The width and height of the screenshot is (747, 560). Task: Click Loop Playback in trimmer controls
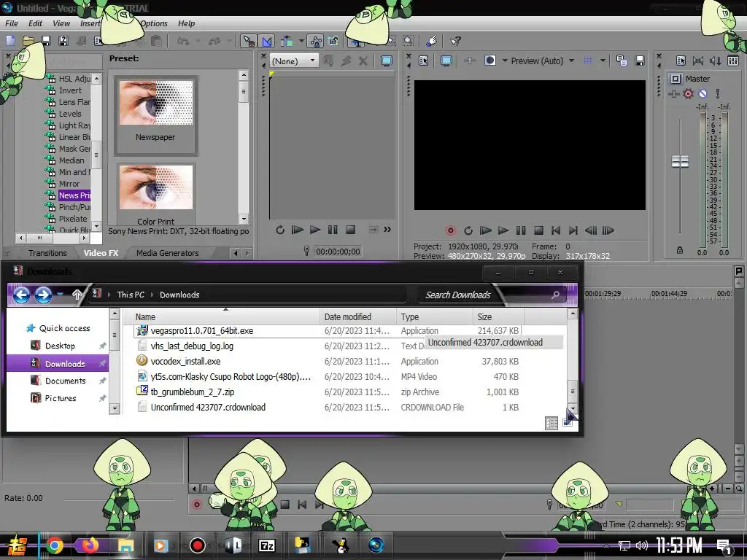click(279, 230)
